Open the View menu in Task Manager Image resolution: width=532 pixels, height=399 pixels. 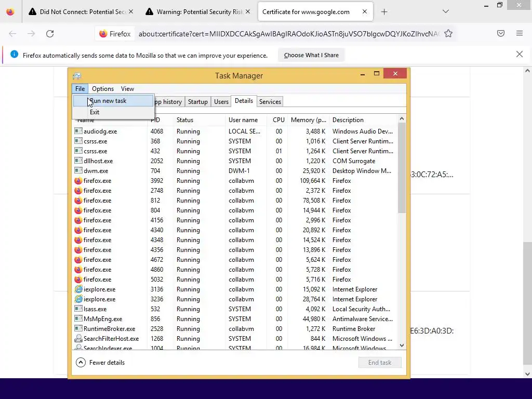(127, 88)
